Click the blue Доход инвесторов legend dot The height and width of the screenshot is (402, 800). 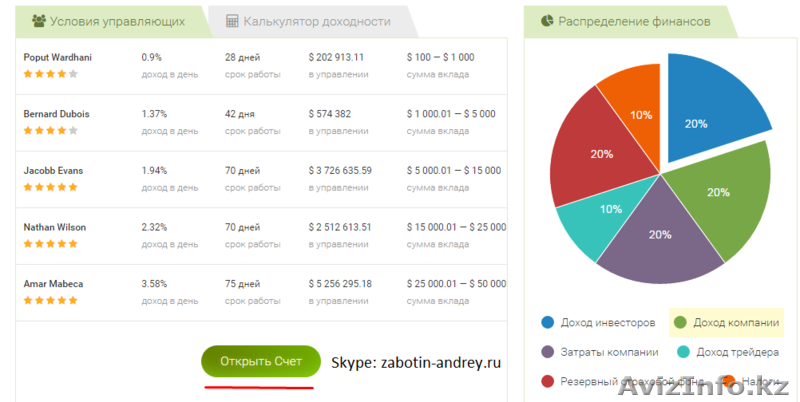point(547,322)
